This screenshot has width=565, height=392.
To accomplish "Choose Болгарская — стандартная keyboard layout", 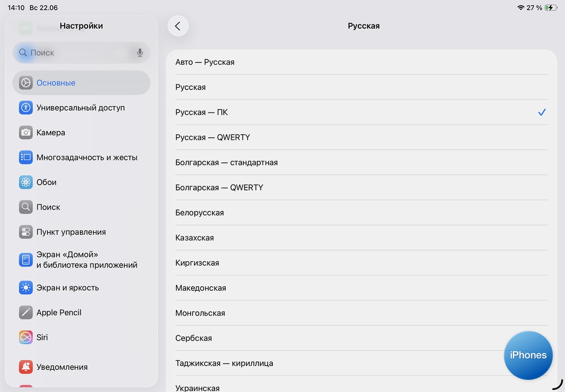I will [226, 163].
